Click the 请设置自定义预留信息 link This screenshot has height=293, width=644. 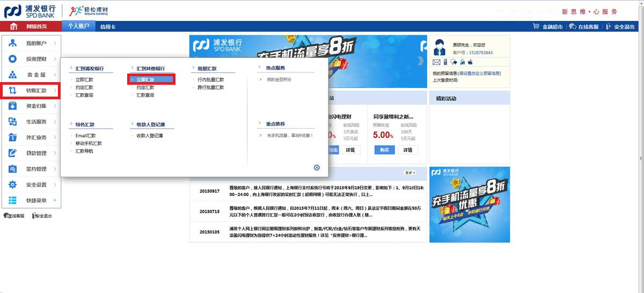point(479,73)
